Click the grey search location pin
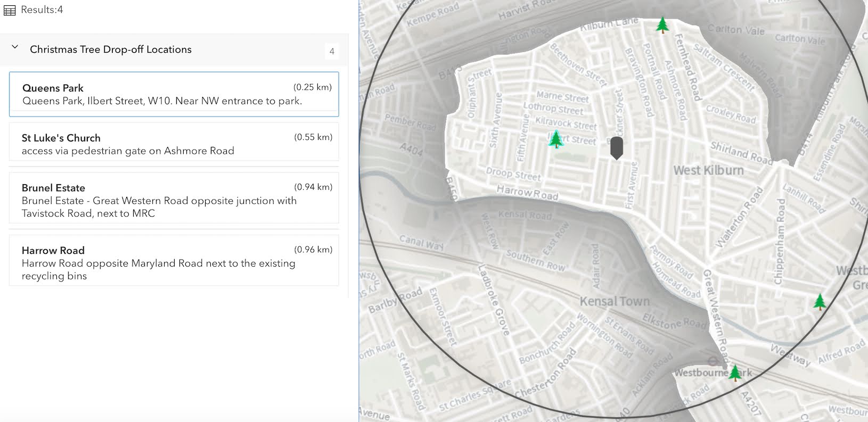Screen dimensions: 868x422 pyautogui.click(x=616, y=148)
